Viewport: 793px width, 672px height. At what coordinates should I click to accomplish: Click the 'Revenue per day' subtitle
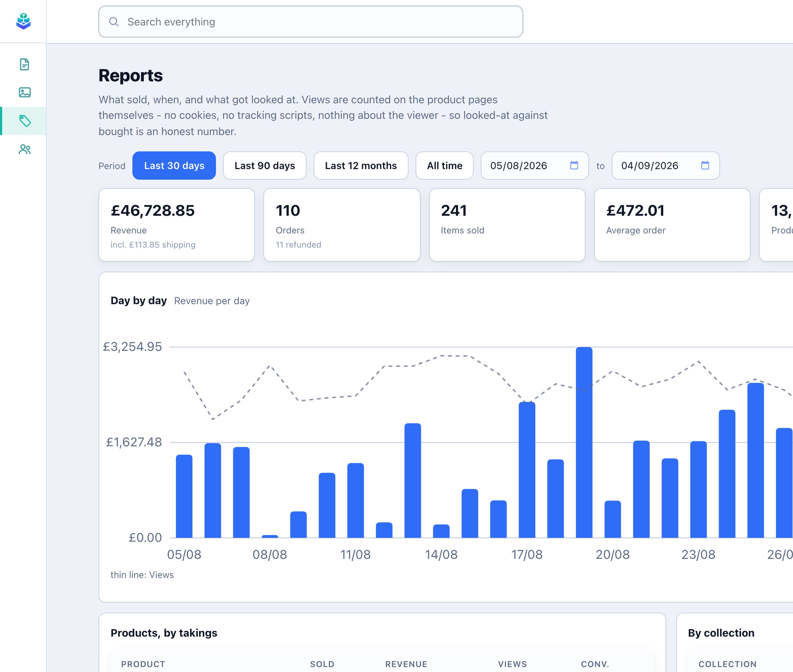[x=211, y=301]
